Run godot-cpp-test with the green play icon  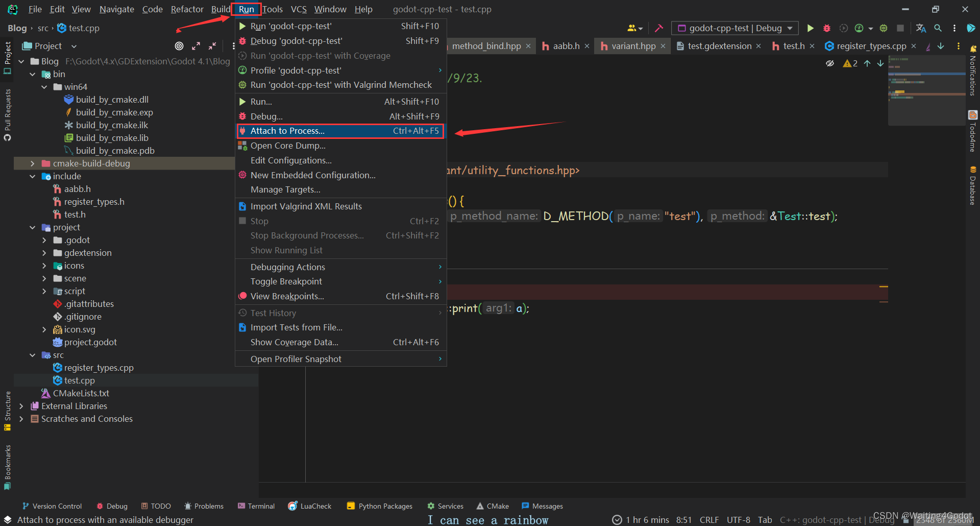click(811, 28)
